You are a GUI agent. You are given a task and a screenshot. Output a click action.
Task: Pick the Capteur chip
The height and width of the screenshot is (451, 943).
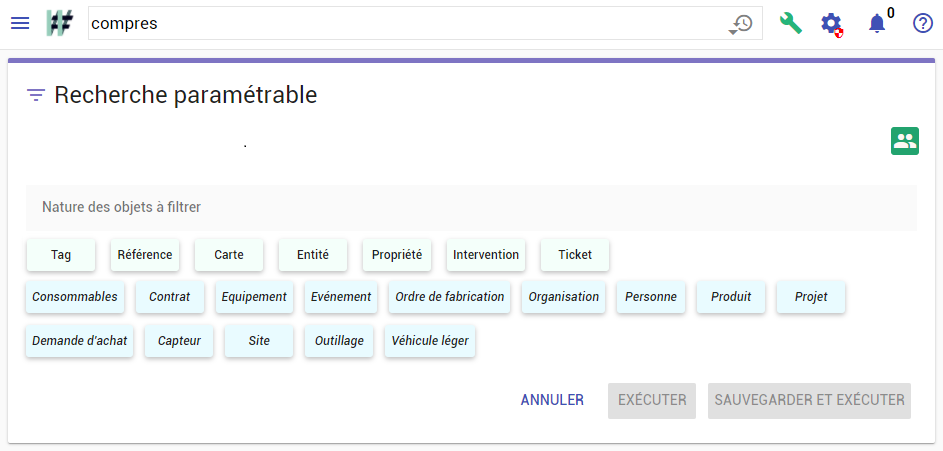(x=179, y=341)
